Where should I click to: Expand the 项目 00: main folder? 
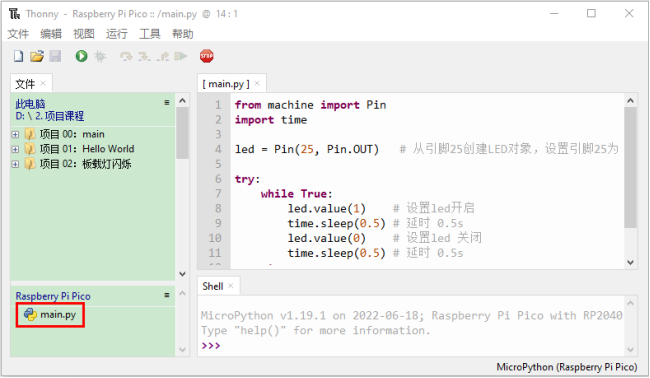(15, 134)
